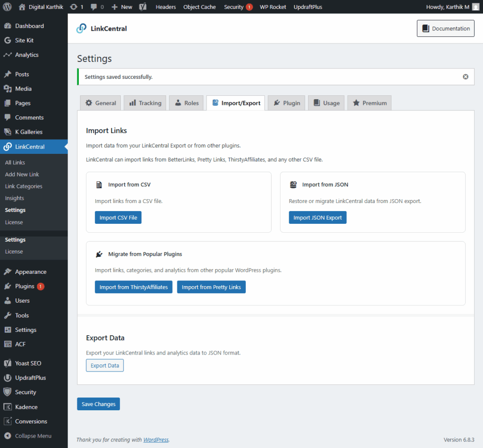
Task: Click the Import CSV File button
Action: point(118,218)
